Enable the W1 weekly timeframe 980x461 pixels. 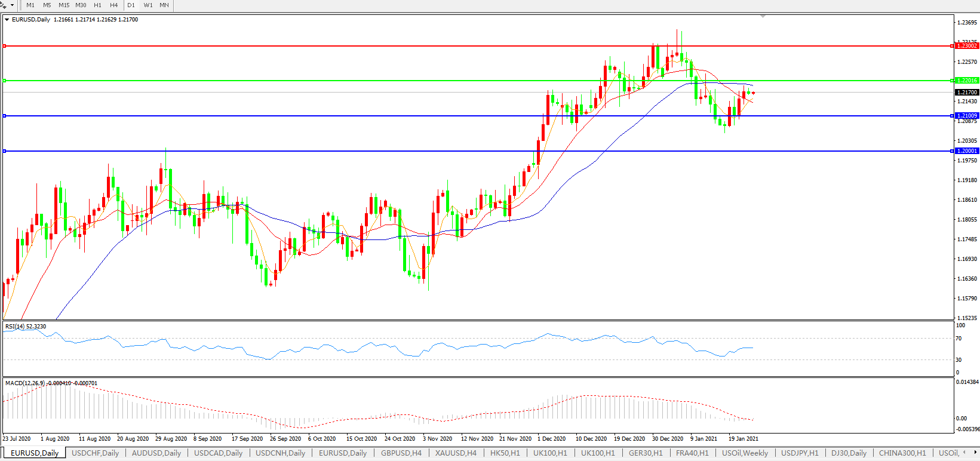tap(148, 5)
